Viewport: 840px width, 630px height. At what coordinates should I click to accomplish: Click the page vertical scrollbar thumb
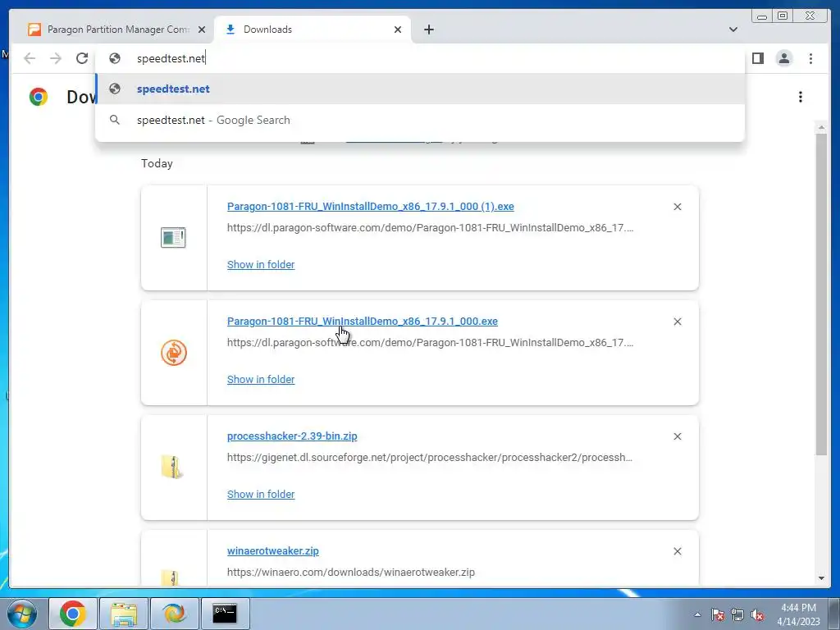(821, 294)
